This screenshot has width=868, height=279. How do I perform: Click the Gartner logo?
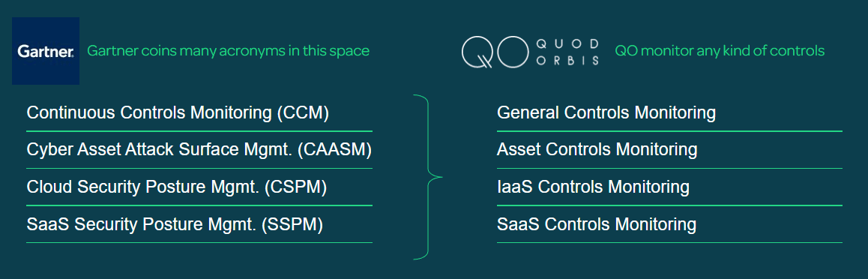point(46,51)
